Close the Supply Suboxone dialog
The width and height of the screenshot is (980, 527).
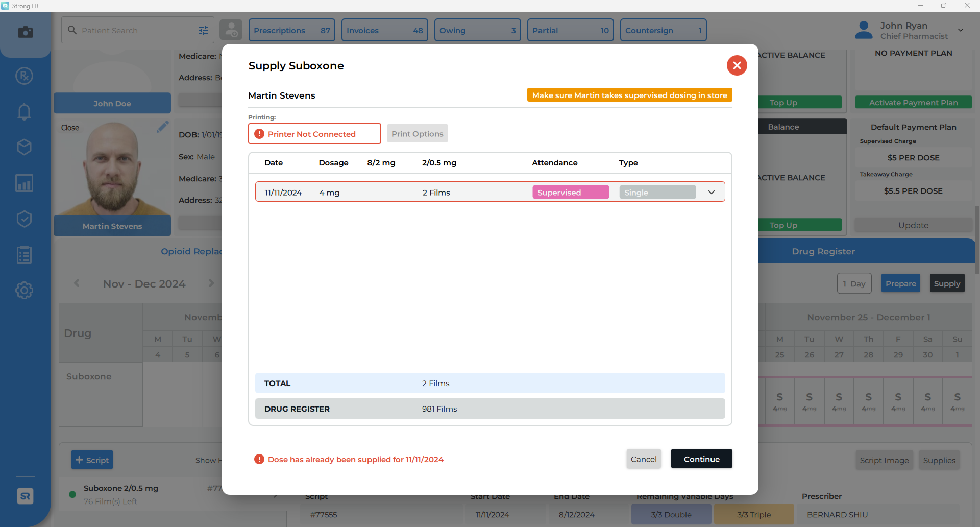click(x=737, y=65)
